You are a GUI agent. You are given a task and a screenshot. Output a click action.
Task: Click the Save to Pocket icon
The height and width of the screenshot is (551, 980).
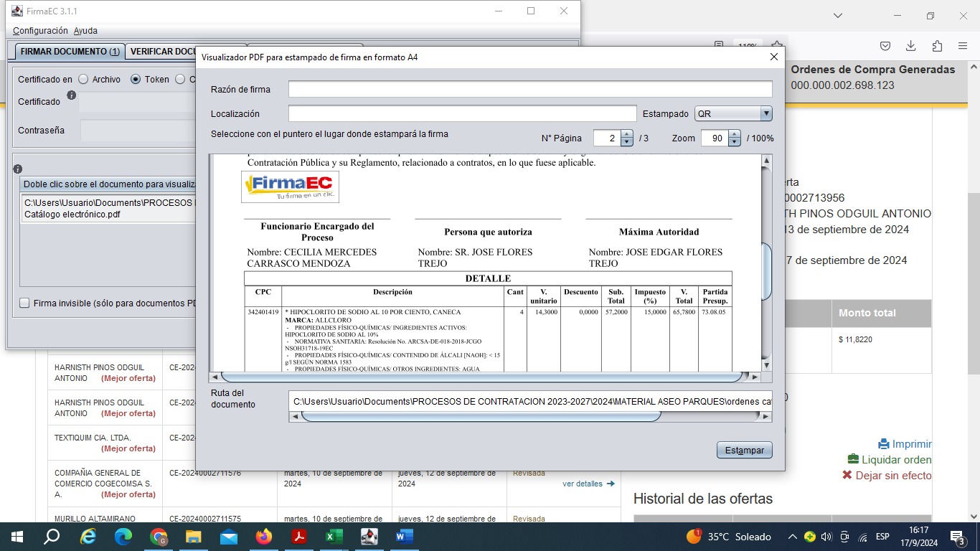coord(885,46)
